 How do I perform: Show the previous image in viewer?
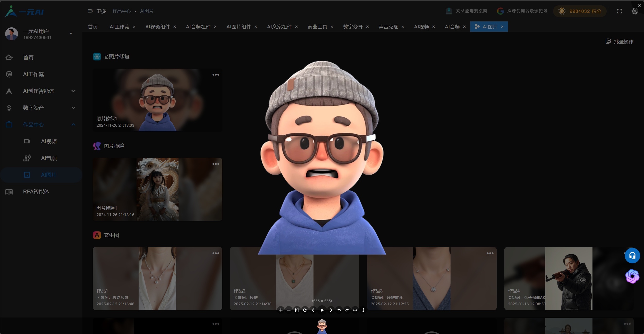click(x=313, y=310)
